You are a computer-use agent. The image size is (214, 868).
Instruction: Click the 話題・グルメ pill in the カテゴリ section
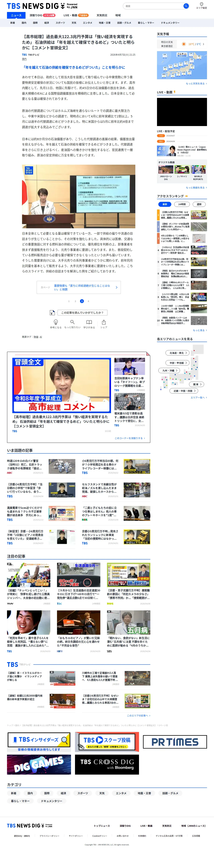pyautogui.click(x=170, y=793)
